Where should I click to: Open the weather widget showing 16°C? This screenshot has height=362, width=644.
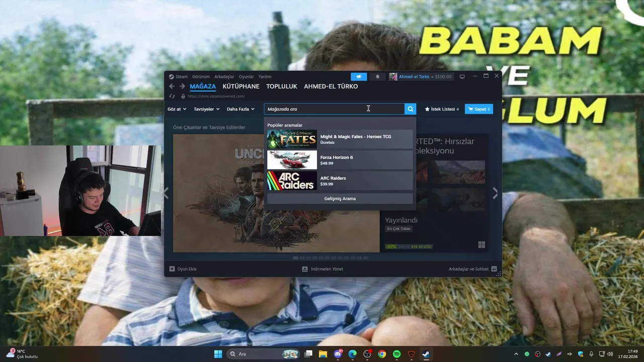pyautogui.click(x=22, y=354)
